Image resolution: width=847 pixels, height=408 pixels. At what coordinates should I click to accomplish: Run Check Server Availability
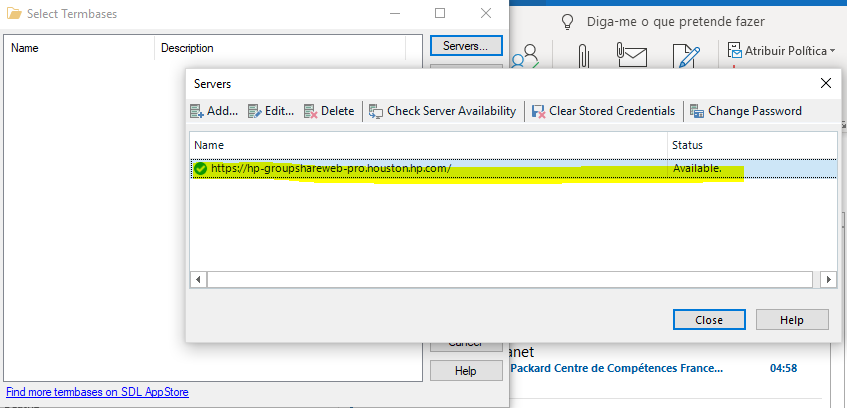click(442, 111)
